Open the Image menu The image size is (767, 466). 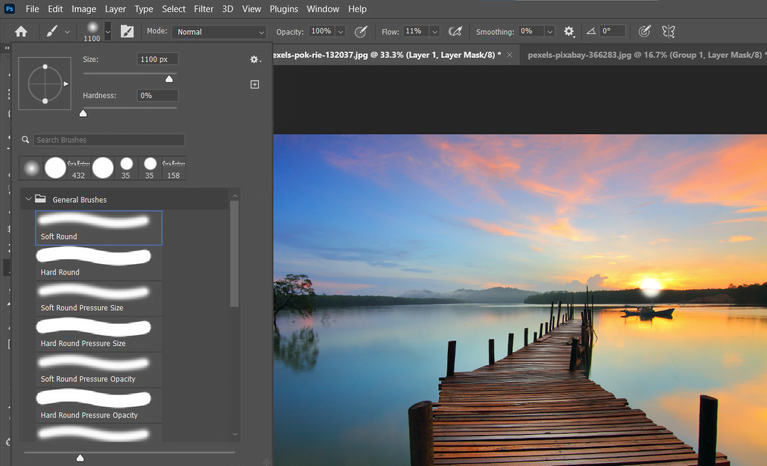84,9
